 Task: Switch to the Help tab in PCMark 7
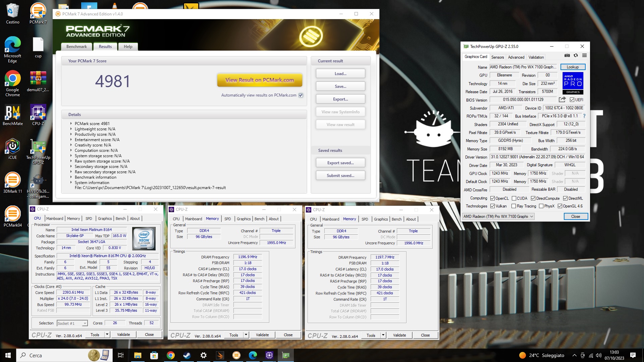point(128,47)
